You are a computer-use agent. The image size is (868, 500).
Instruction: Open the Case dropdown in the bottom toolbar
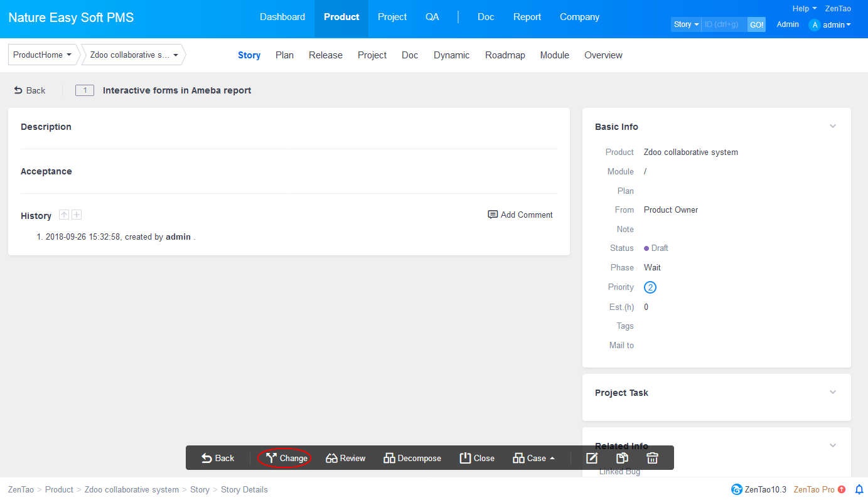point(534,458)
